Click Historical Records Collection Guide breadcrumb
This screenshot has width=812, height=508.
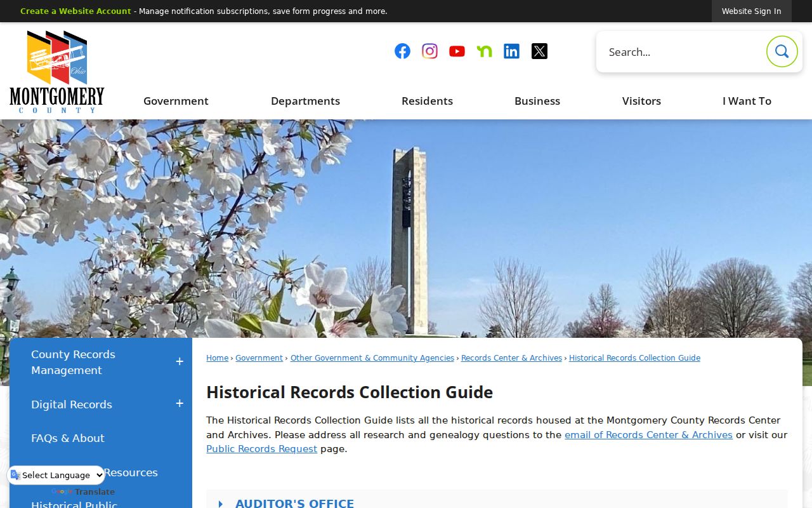click(634, 358)
